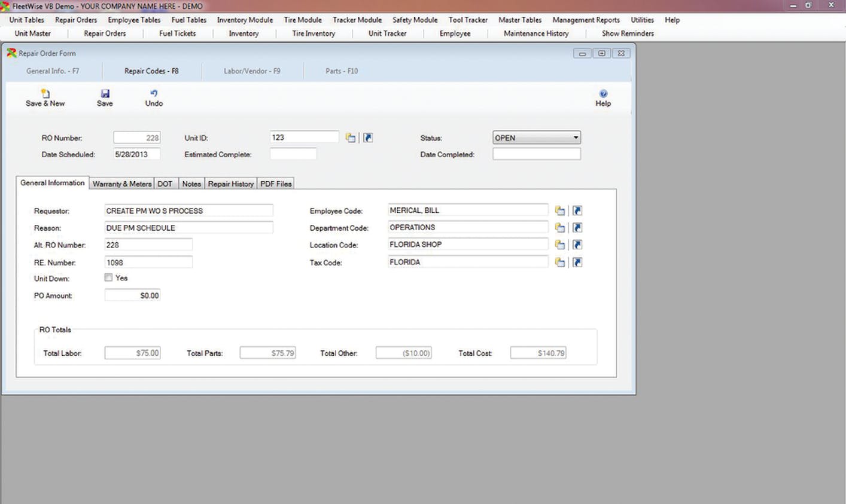
Task: Select the Repair History tab
Action: click(x=230, y=184)
